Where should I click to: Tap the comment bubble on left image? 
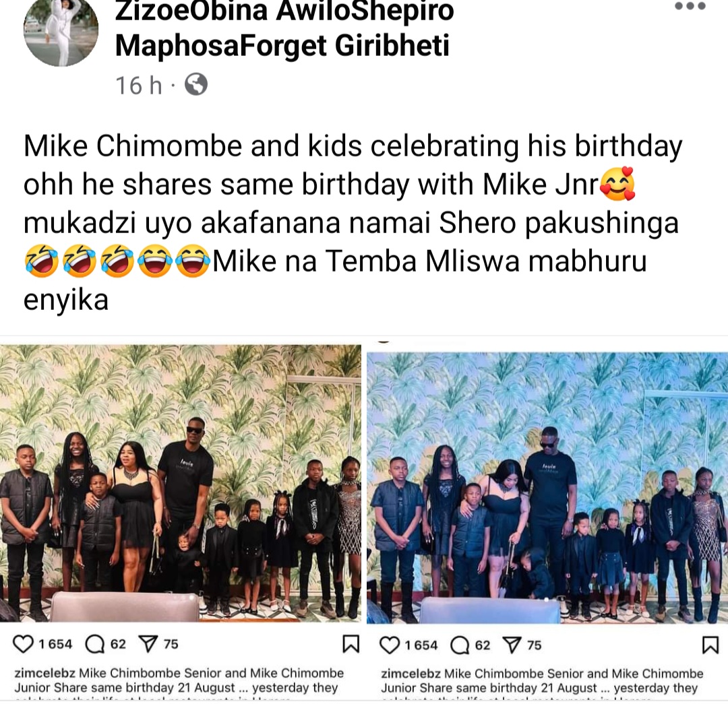coord(95,644)
